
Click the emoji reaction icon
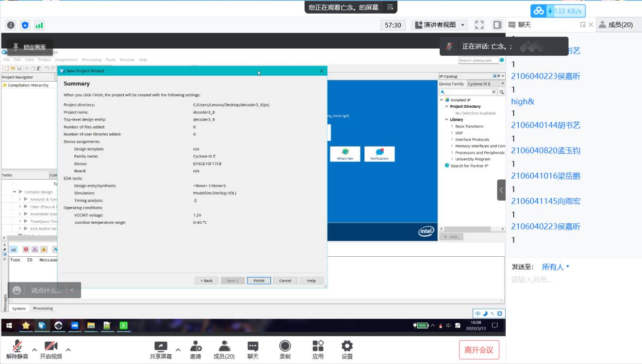17,290
